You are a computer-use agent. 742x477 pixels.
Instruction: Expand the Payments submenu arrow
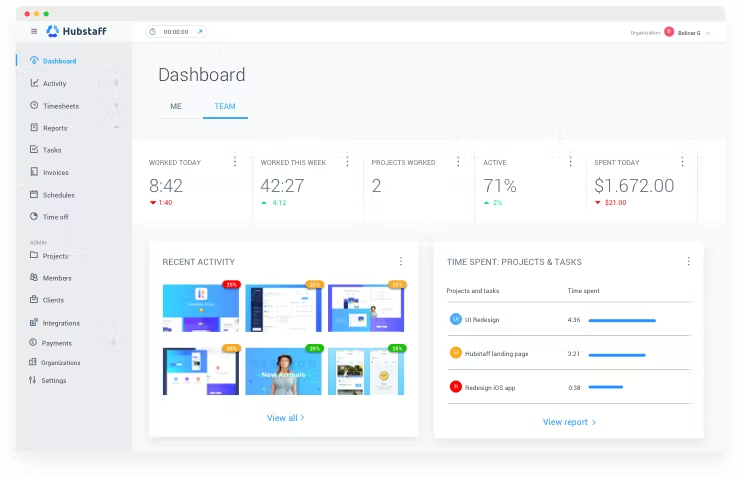click(113, 342)
